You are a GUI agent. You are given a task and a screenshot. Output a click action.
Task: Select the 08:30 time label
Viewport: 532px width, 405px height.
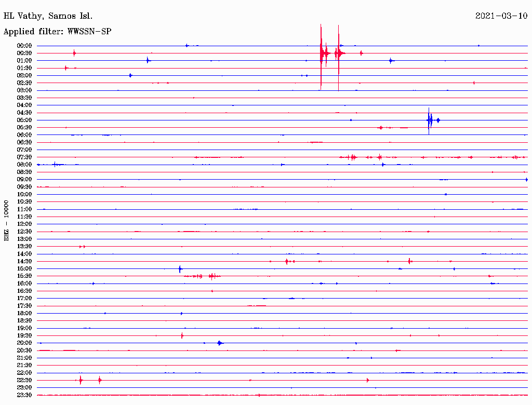(24, 172)
